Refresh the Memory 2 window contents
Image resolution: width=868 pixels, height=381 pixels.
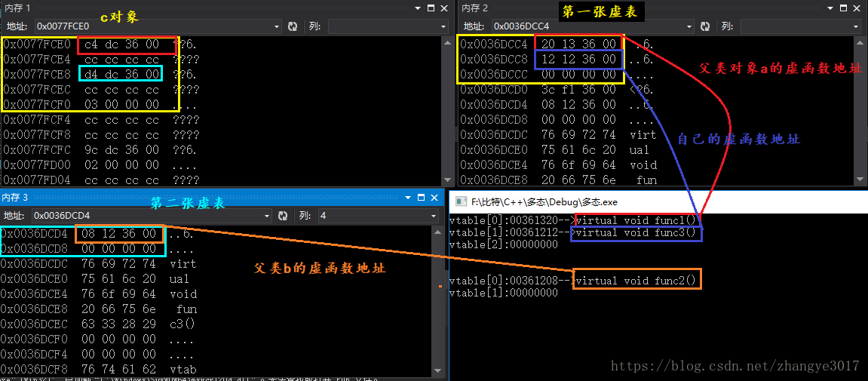(x=704, y=26)
